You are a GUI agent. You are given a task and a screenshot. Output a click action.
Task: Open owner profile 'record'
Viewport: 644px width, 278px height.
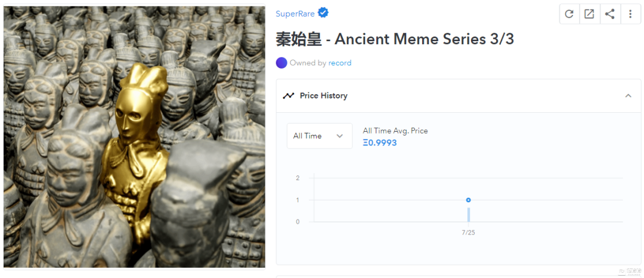pyautogui.click(x=340, y=63)
